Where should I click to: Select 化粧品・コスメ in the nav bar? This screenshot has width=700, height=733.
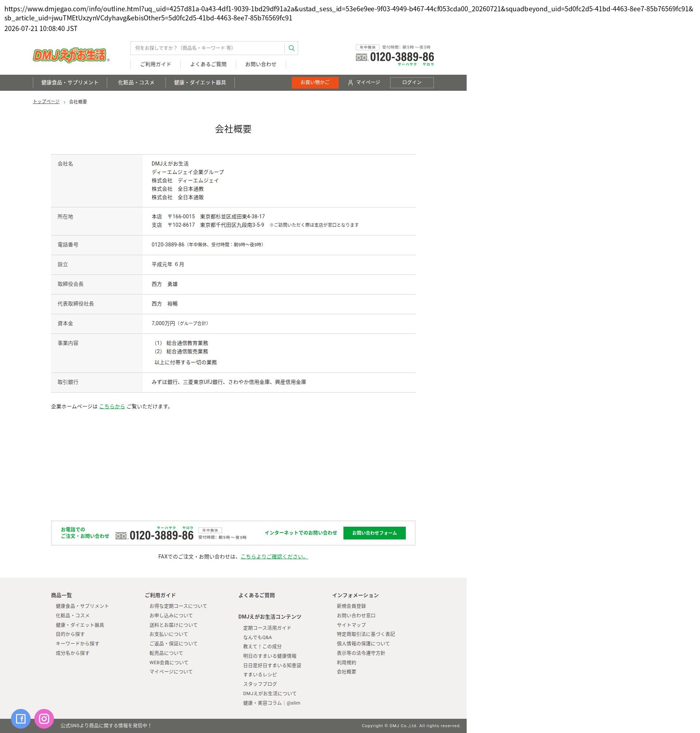tap(136, 82)
